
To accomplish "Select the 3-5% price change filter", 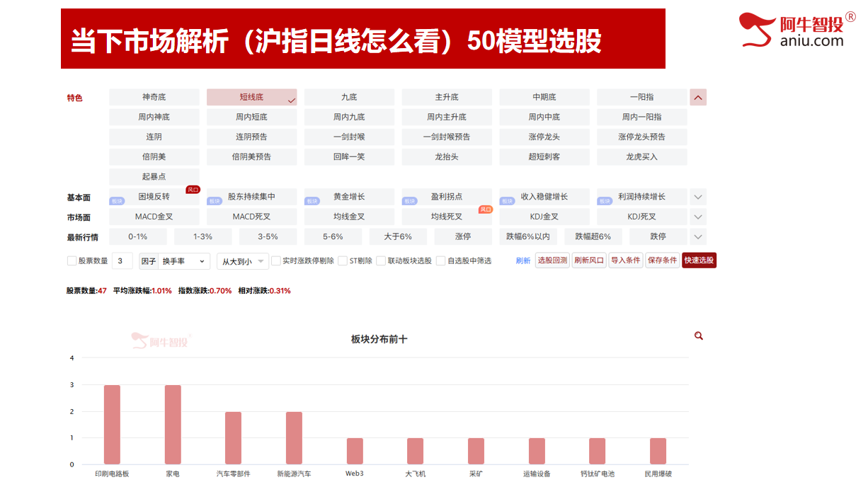I will [x=268, y=236].
